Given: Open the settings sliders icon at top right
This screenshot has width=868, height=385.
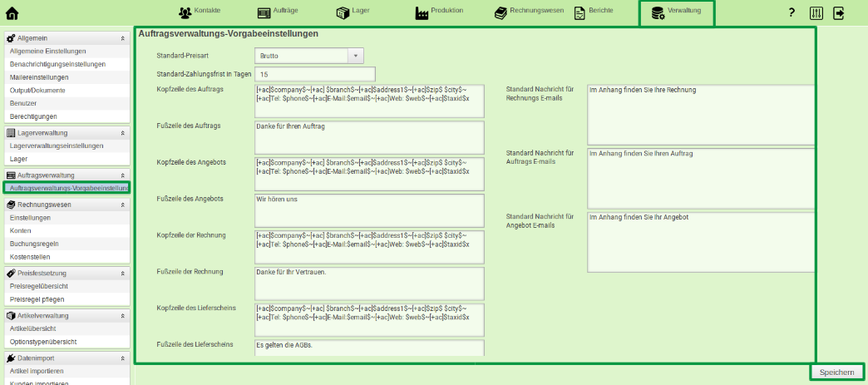Looking at the screenshot, I should [816, 13].
